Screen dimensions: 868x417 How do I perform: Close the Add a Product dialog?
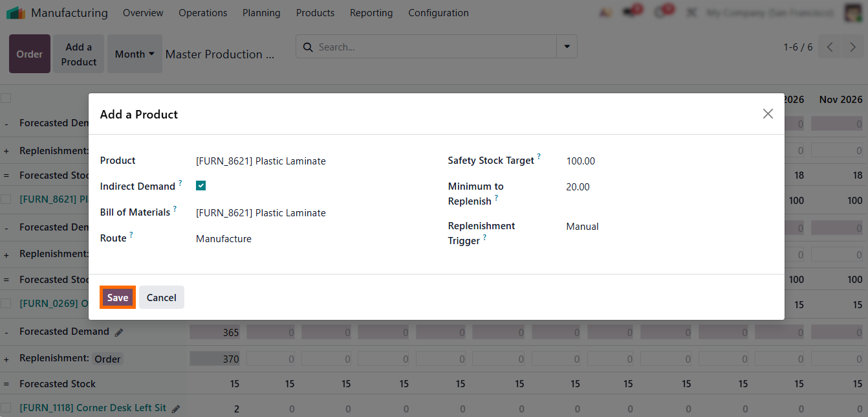[x=767, y=114]
